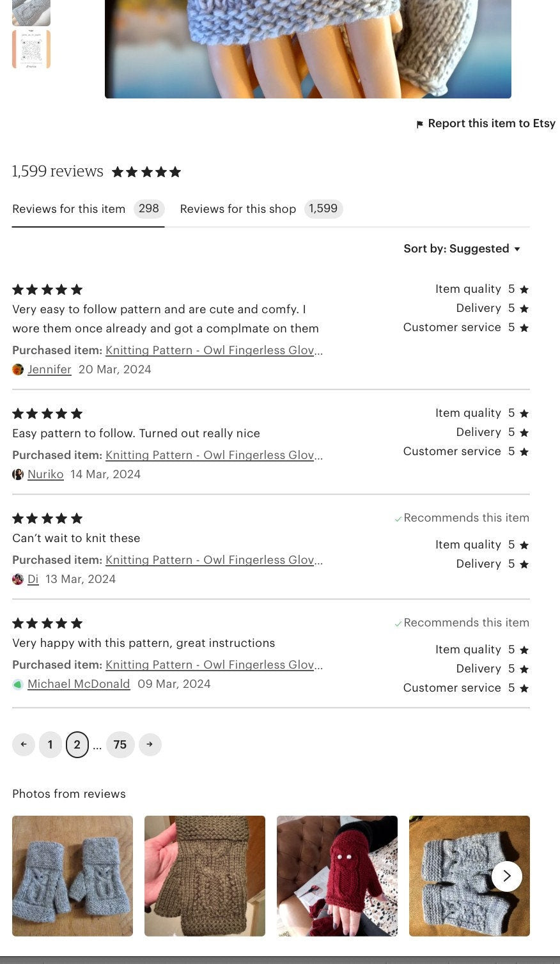Switch to Reviews for this shop tab
The width and height of the screenshot is (560, 964).
(261, 209)
